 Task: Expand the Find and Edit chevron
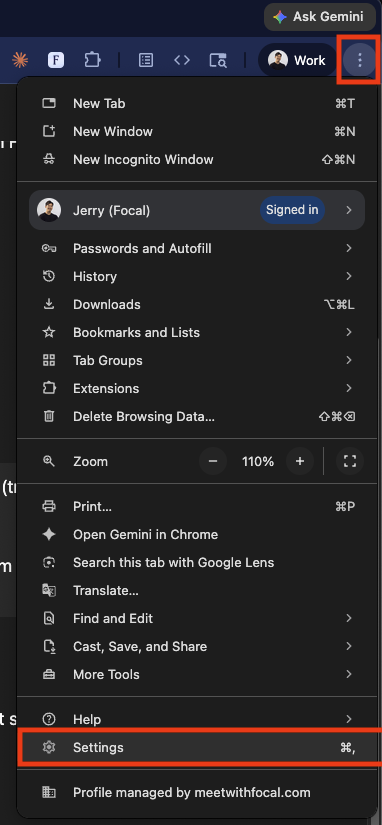[348, 618]
